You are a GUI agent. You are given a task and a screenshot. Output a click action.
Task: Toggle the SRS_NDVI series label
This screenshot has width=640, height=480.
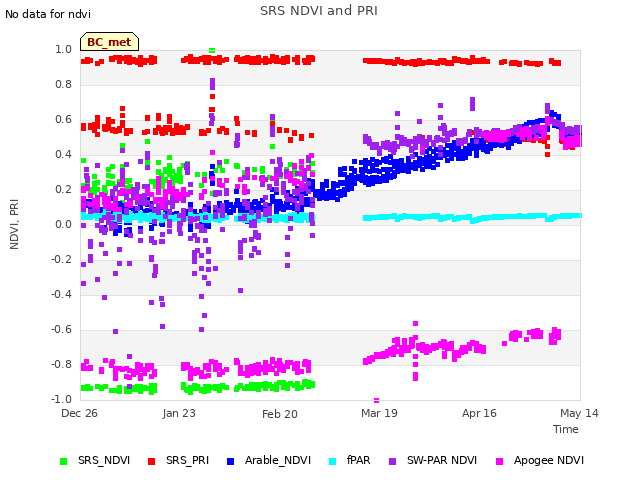pyautogui.click(x=104, y=460)
